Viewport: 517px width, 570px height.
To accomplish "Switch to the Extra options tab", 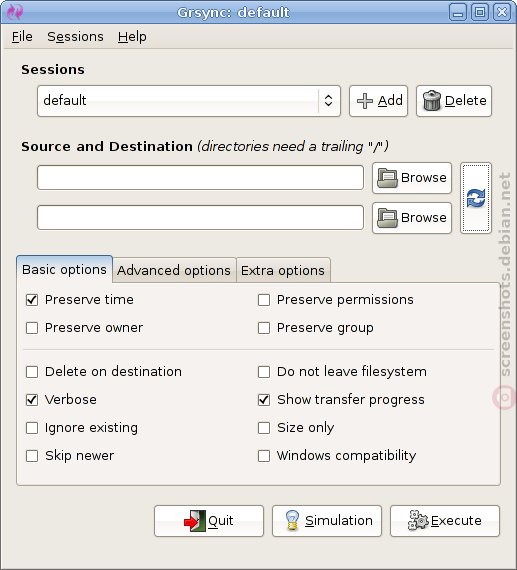I will tap(283, 270).
